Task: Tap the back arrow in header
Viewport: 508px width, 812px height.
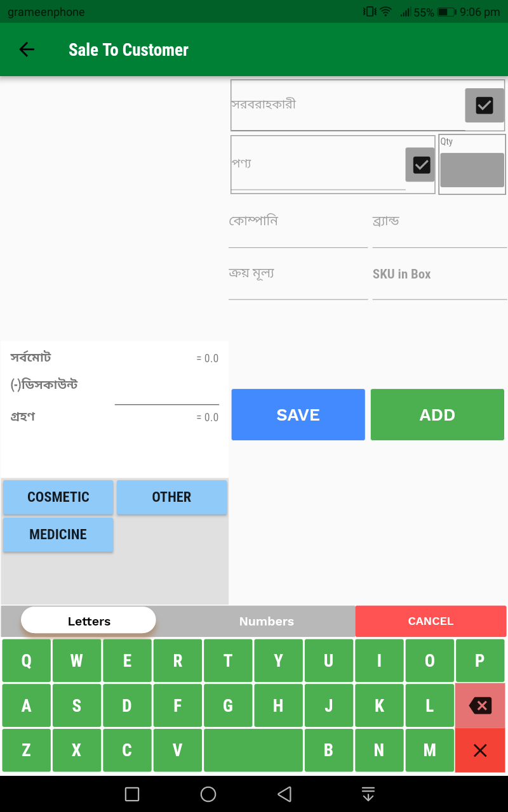Action: [27, 49]
